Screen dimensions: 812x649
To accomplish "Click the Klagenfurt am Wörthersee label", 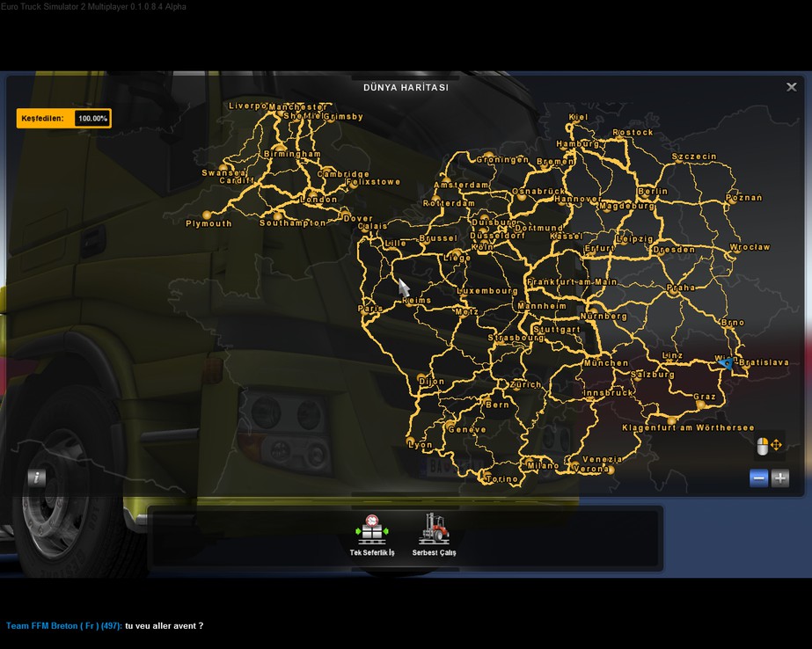I will pyautogui.click(x=688, y=427).
